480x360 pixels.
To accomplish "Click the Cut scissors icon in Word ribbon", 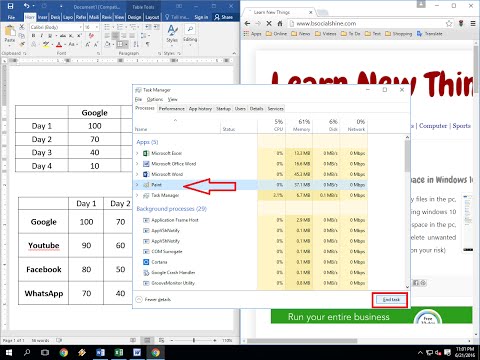I will pos(22,27).
